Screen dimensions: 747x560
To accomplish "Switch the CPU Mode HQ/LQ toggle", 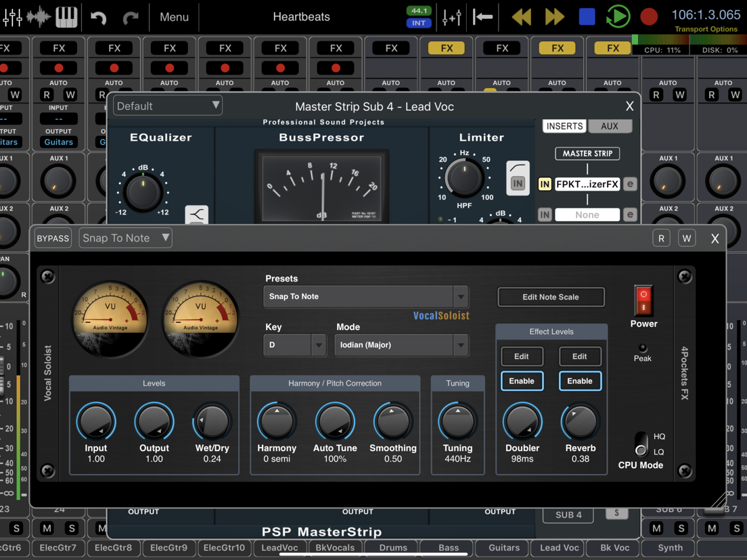I will 641,444.
